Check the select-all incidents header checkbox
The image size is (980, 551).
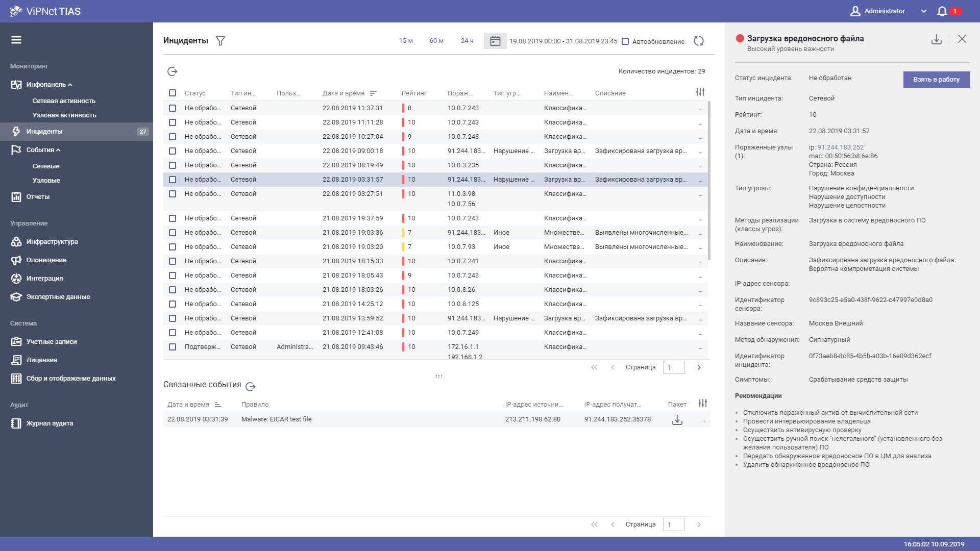point(173,93)
